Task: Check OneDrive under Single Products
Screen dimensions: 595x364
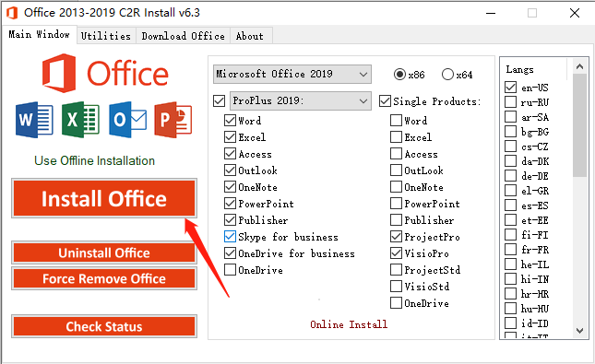Action: [x=396, y=303]
